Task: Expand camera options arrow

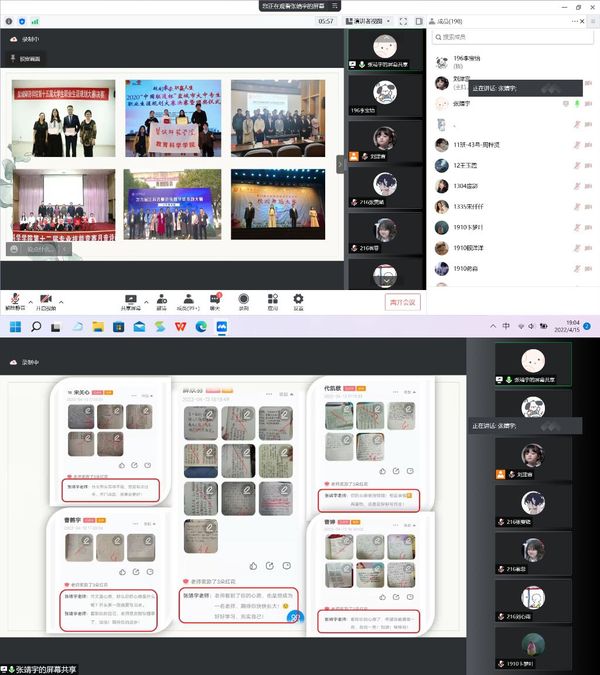Action: 63,299
